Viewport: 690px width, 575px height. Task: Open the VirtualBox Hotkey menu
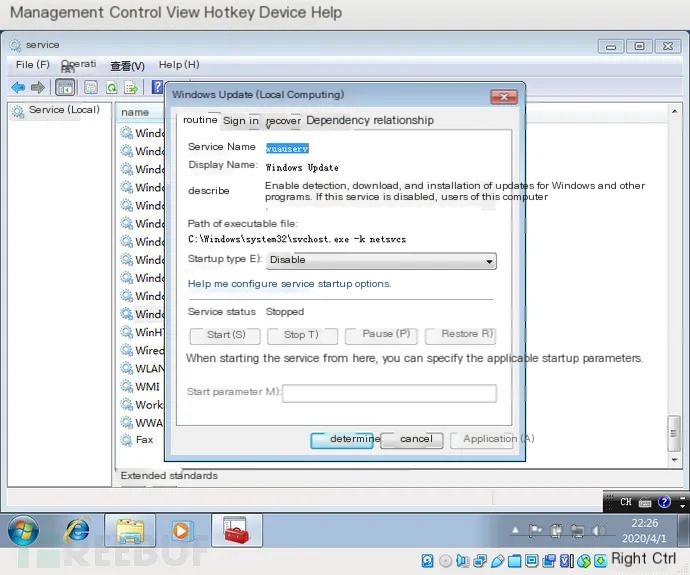click(229, 12)
